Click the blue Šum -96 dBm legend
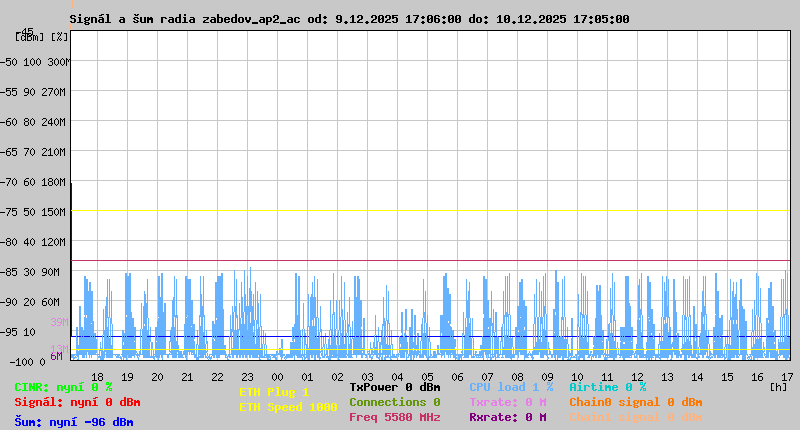This screenshot has width=800, height=430. coord(74,422)
